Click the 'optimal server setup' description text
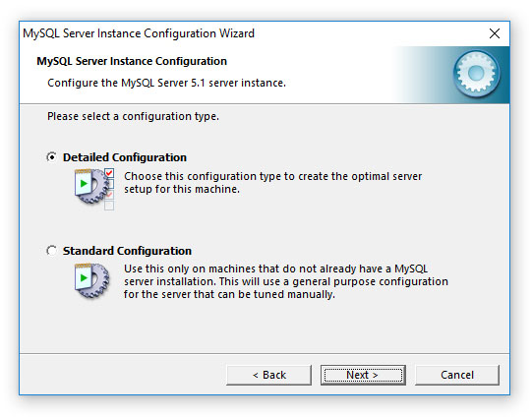Viewport: 532px width, 418px height. point(272,183)
